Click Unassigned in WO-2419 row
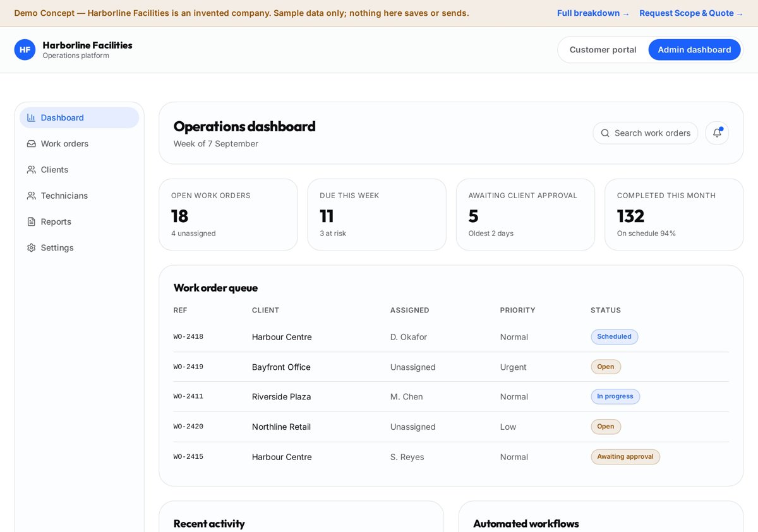Screen dimensions: 758x532 pos(413,367)
